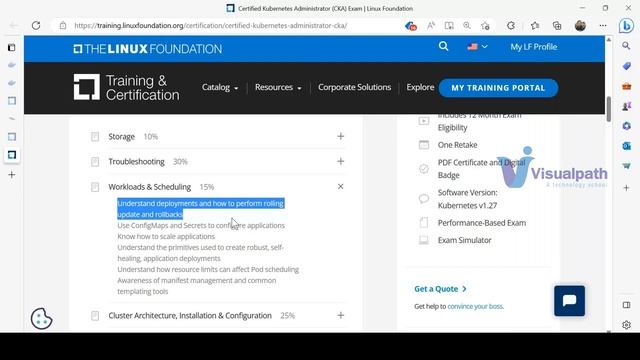Open Immersive Reader icon
This screenshot has height=360, width=640.
point(449,25)
